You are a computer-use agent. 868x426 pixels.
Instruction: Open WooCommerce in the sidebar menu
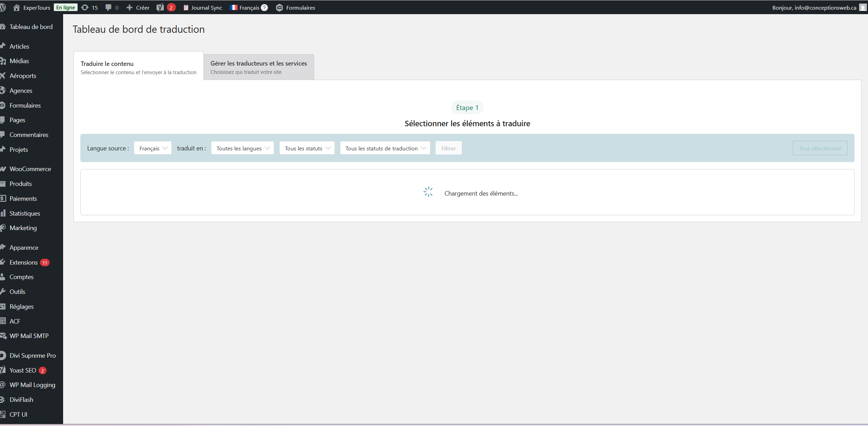pyautogui.click(x=30, y=169)
